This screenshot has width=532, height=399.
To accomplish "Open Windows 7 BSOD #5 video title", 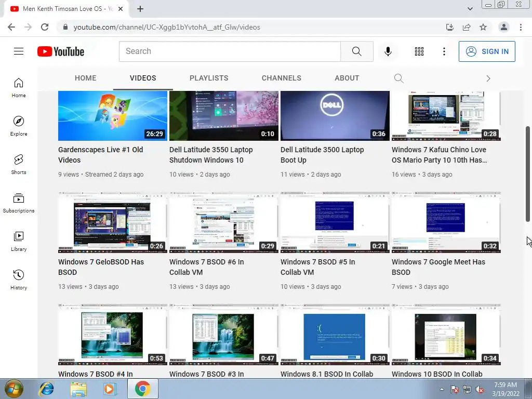I will click(317, 267).
